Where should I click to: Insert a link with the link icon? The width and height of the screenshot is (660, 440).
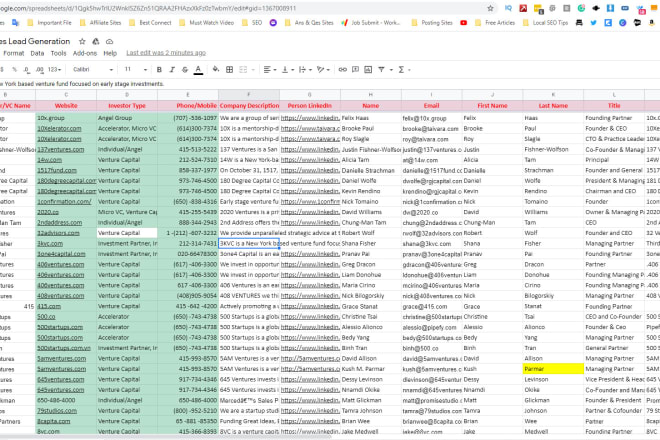(343, 69)
